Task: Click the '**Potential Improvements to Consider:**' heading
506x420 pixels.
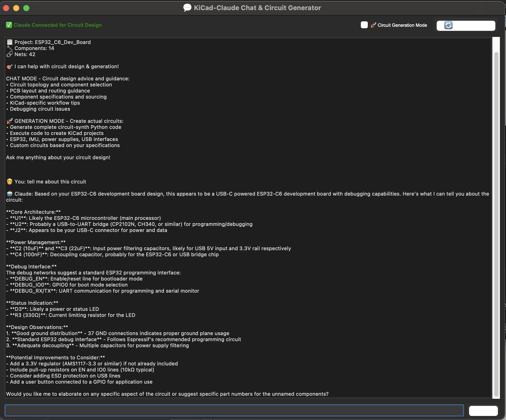Action: (x=55, y=358)
